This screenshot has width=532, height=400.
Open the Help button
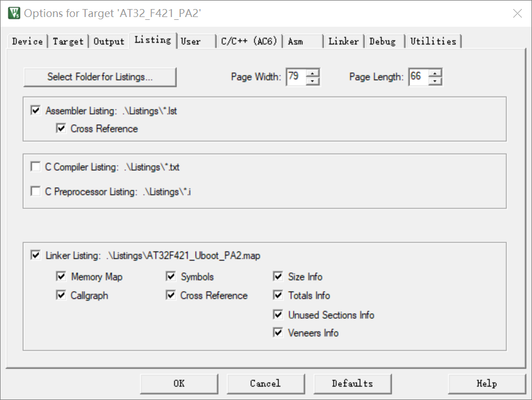[x=487, y=384]
